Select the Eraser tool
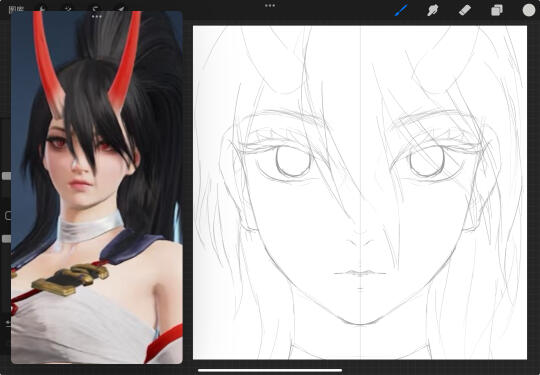540x375 pixels. click(x=465, y=10)
